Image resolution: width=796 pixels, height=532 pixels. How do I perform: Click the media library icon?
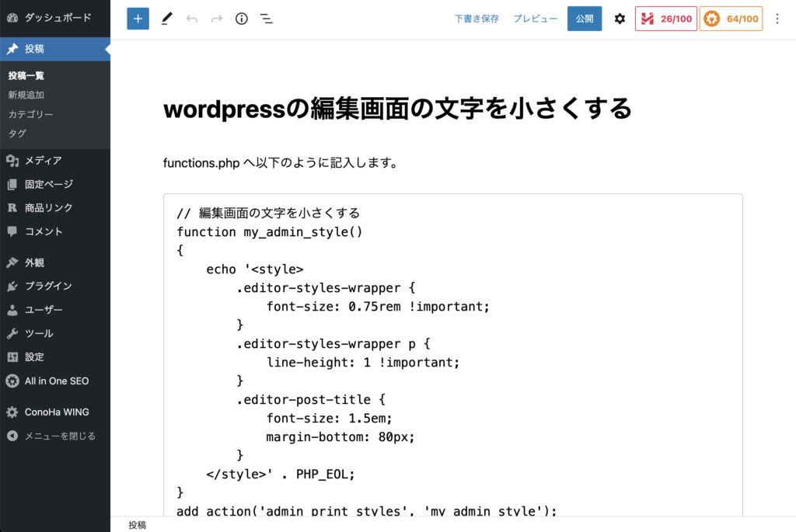12,161
